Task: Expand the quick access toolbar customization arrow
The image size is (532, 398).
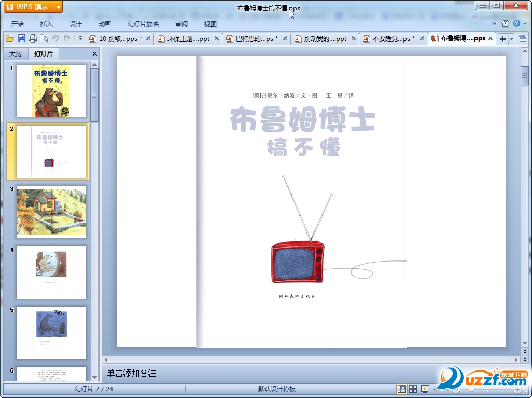Action: 80,38
